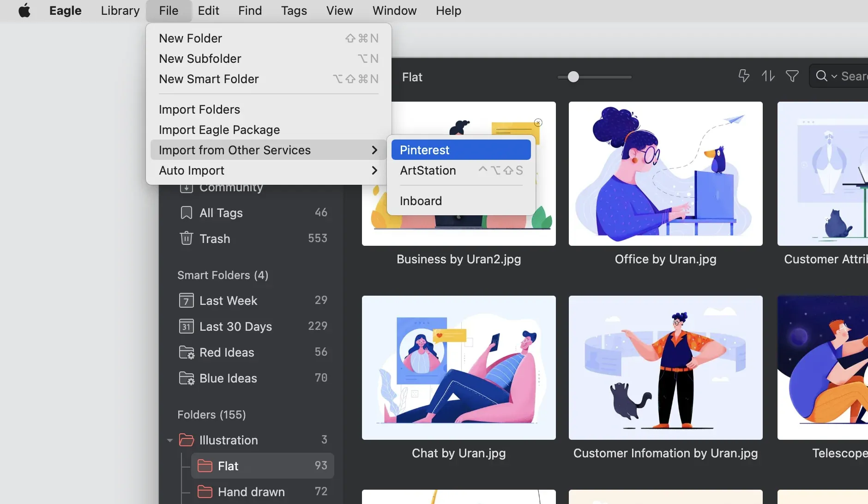The image size is (868, 504).
Task: Click the search magnifier dropdown
Action: pyautogui.click(x=826, y=76)
